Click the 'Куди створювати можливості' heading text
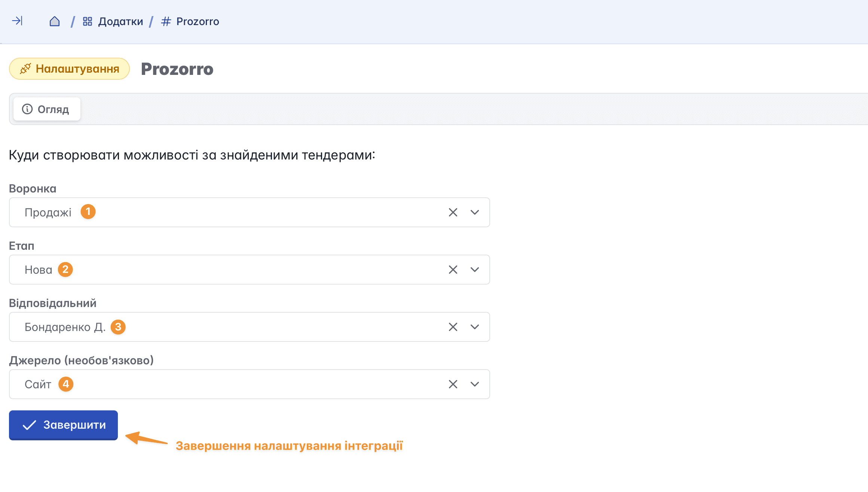This screenshot has width=868, height=492. point(192,155)
